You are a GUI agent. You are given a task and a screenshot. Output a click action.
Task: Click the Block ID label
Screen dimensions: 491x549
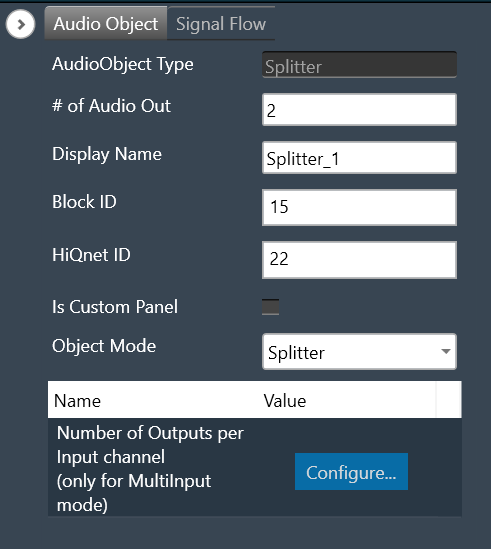coord(84,202)
